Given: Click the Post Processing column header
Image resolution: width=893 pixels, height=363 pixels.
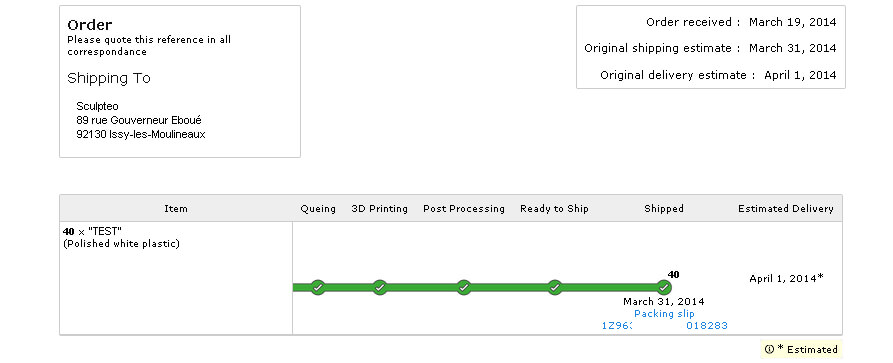Looking at the screenshot, I should tap(464, 209).
